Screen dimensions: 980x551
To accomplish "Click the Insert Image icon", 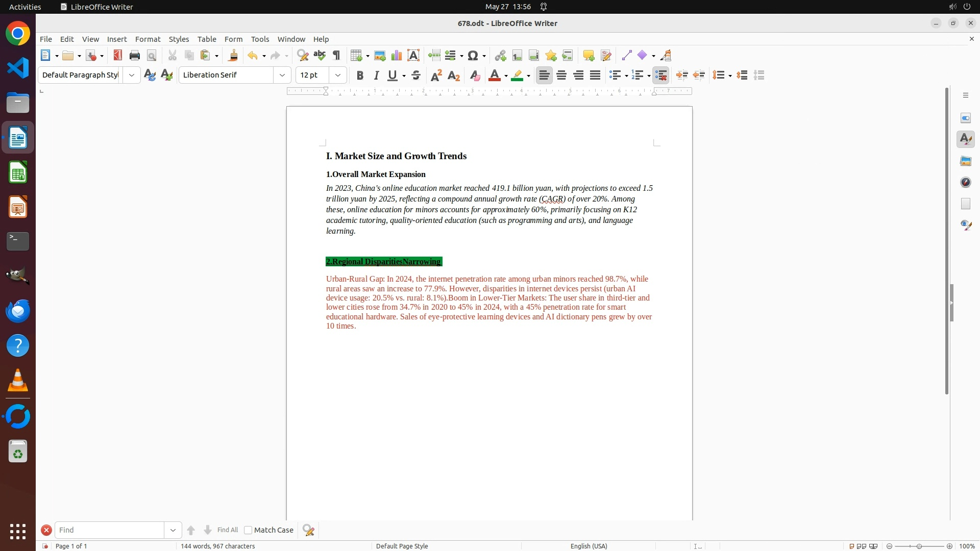I will pyautogui.click(x=379, y=56).
